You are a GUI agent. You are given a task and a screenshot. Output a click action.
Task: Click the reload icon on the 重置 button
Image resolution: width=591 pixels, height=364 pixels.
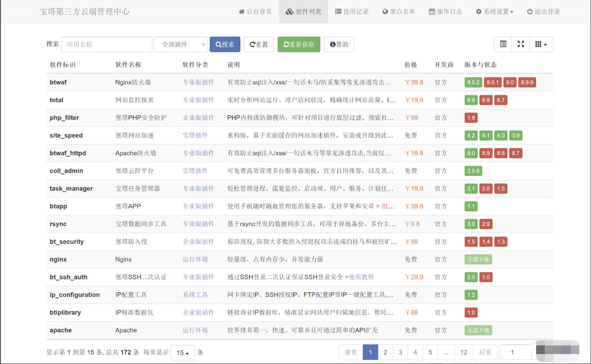252,44
